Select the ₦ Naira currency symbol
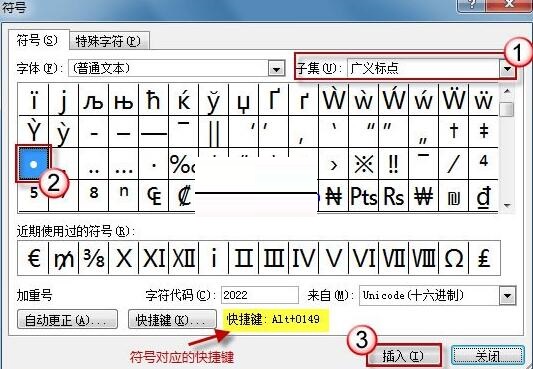The image size is (533, 369). tap(333, 196)
